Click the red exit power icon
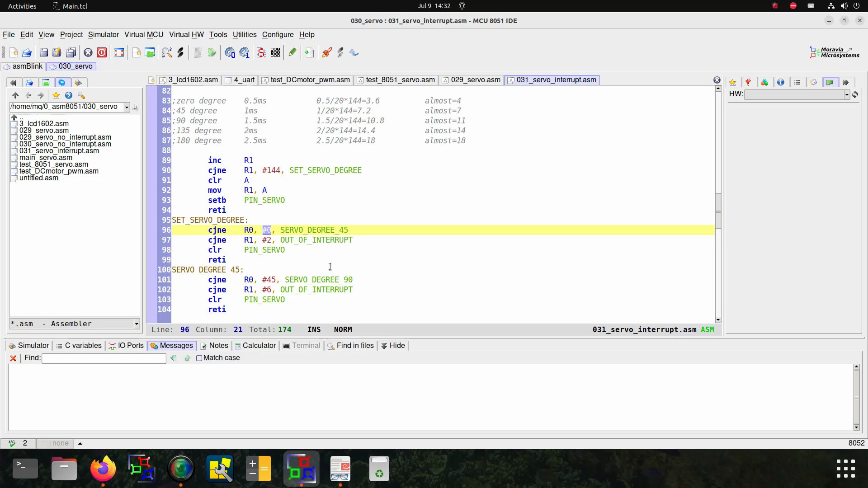The image size is (868, 488). (x=102, y=53)
